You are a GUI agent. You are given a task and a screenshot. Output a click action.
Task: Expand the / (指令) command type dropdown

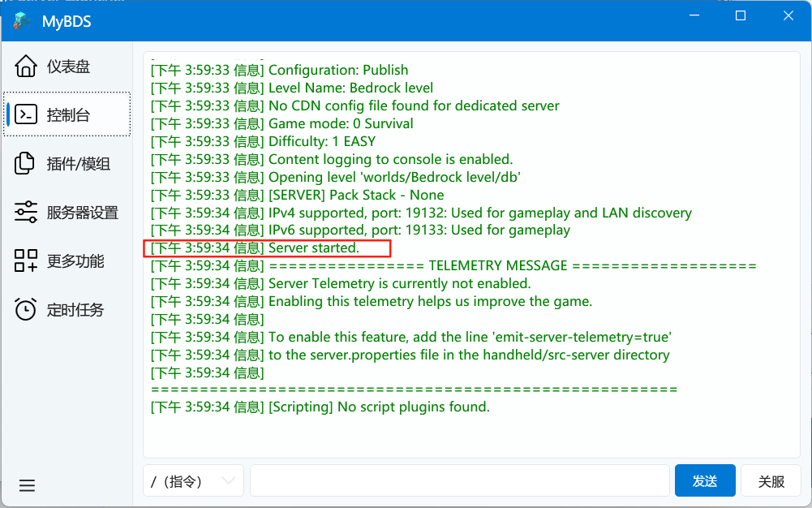[x=193, y=480]
